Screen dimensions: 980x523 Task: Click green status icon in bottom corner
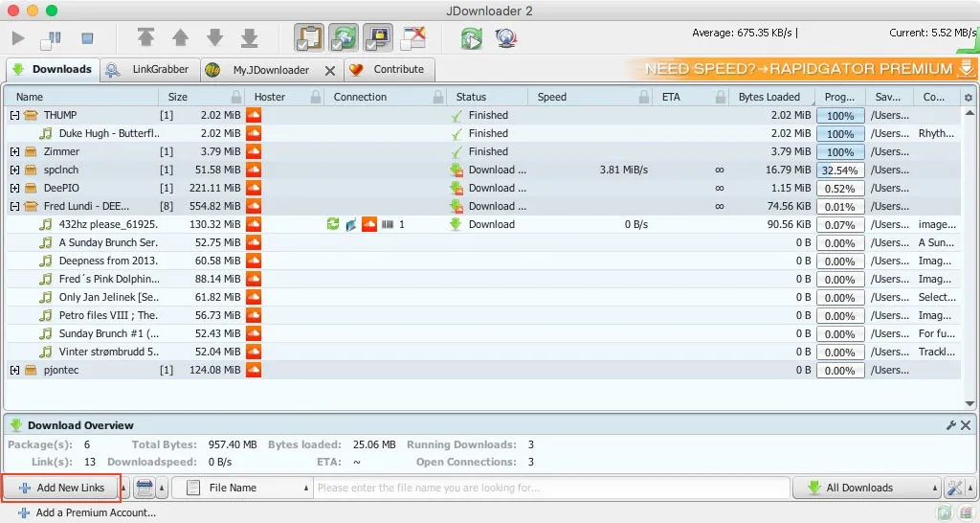point(944,513)
